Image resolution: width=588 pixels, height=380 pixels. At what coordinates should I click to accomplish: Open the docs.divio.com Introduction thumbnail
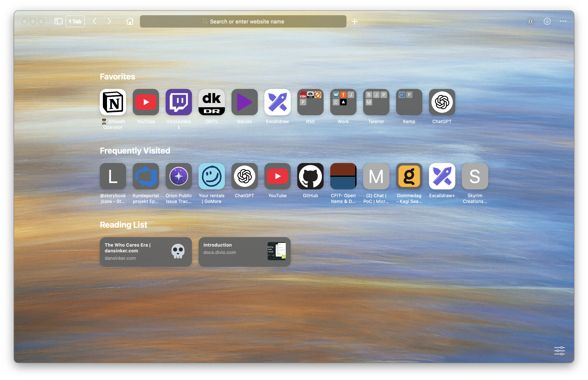276,251
